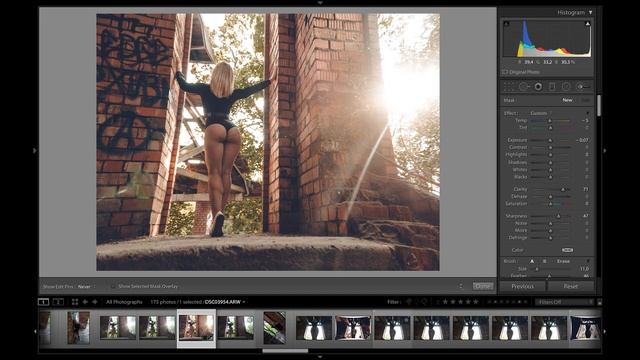640x360 pixels.
Task: Click the Tint slider handle
Action: point(550,128)
